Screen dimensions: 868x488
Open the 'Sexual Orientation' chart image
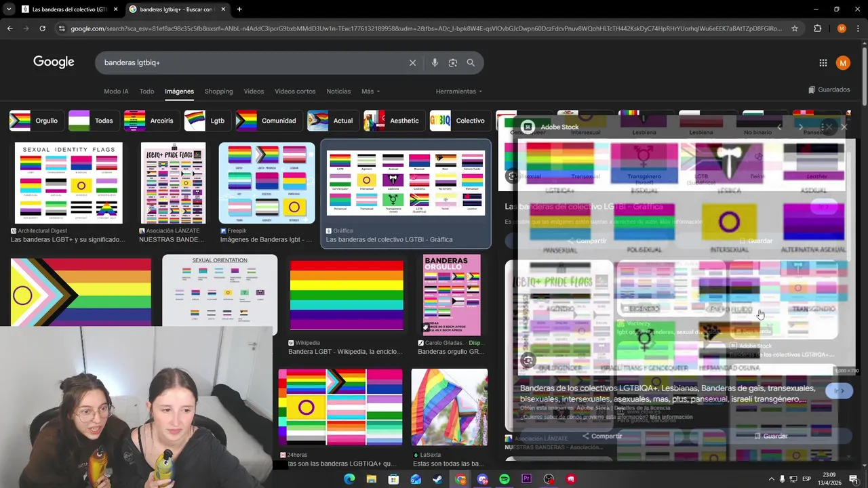coord(220,291)
